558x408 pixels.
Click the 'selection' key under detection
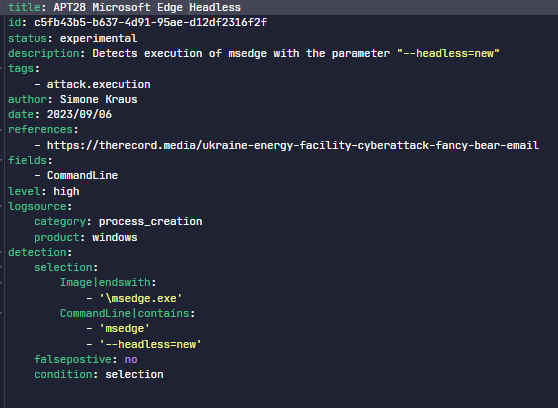(x=63, y=267)
